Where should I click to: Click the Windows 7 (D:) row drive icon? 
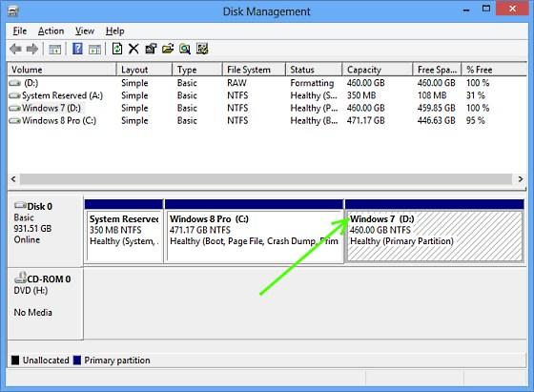(x=14, y=109)
